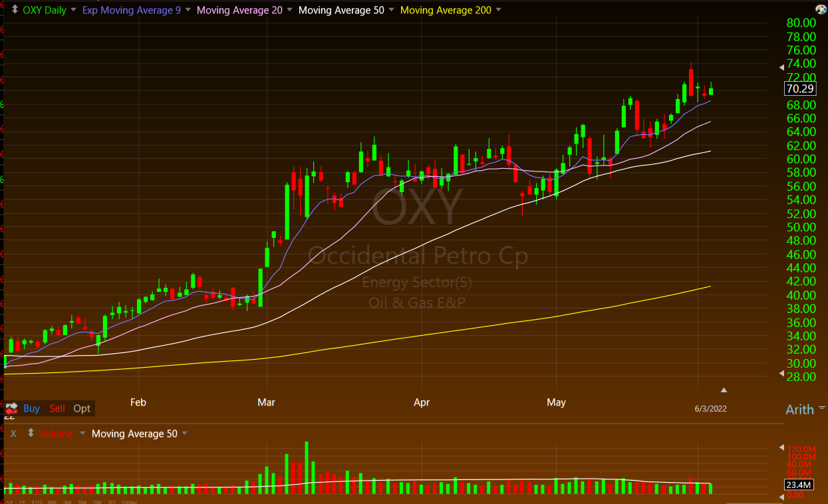The image size is (828, 504).
Task: Open the Opt options button
Action: [82, 408]
